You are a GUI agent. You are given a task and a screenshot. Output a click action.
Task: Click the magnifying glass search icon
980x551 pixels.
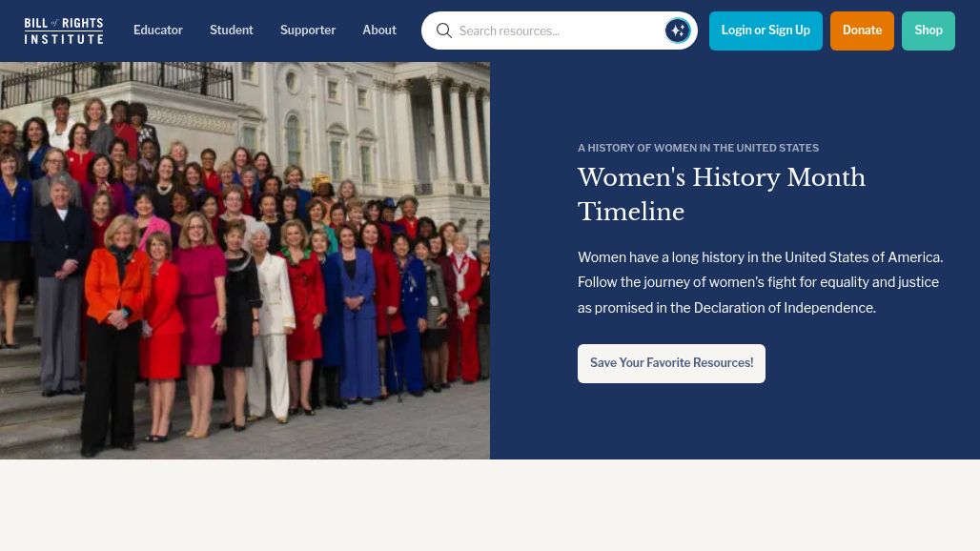[x=444, y=31]
